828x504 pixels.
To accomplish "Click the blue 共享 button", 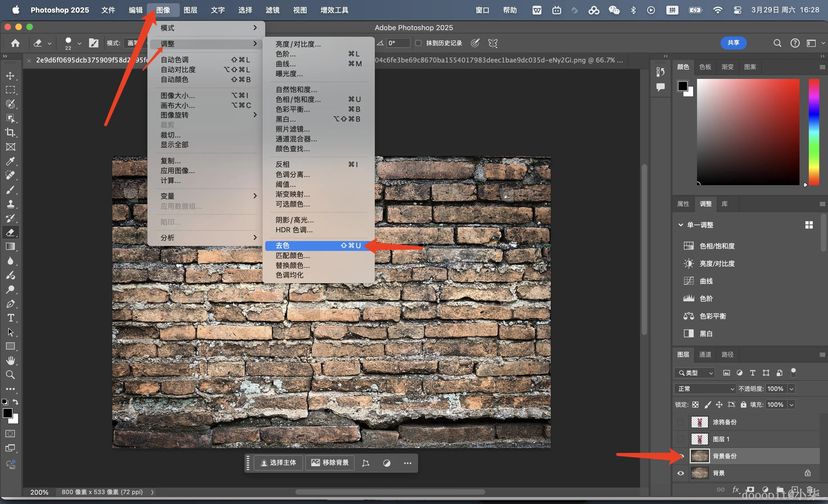I will point(733,43).
